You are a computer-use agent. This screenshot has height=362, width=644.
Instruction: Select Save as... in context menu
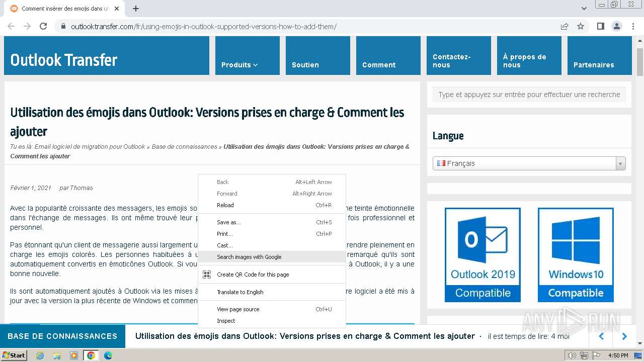pyautogui.click(x=272, y=222)
